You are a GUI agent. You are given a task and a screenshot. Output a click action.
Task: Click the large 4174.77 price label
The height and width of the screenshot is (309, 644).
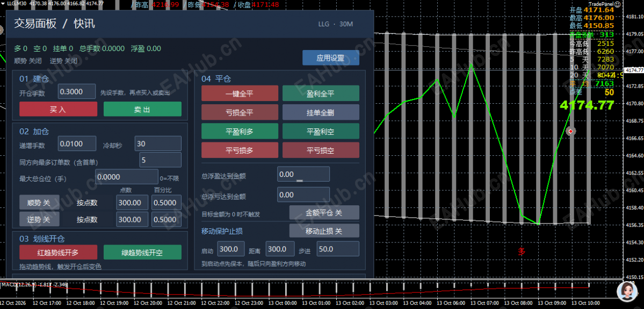[x=587, y=105]
